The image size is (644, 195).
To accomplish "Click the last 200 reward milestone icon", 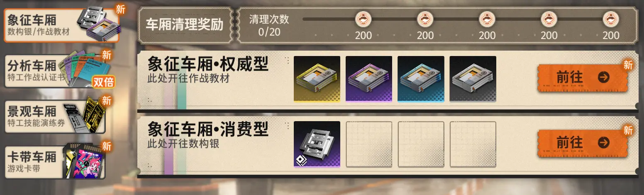I will pyautogui.click(x=611, y=19).
